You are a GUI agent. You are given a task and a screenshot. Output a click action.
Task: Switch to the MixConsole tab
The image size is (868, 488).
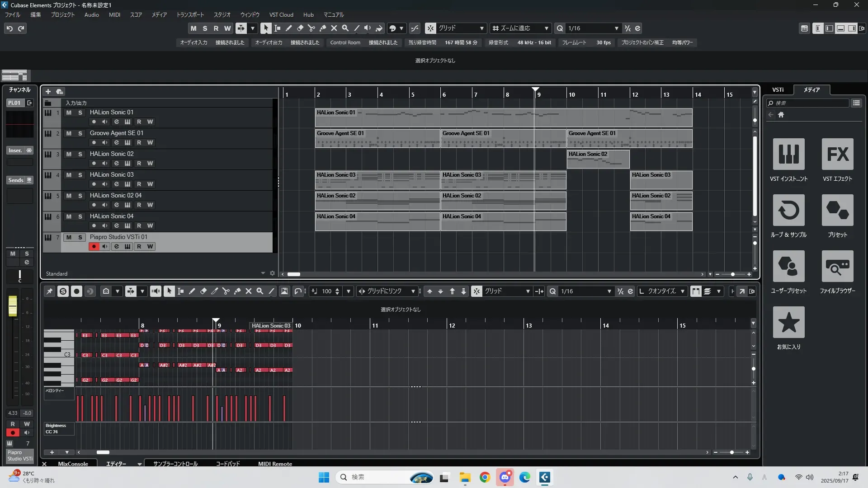pos(73,464)
